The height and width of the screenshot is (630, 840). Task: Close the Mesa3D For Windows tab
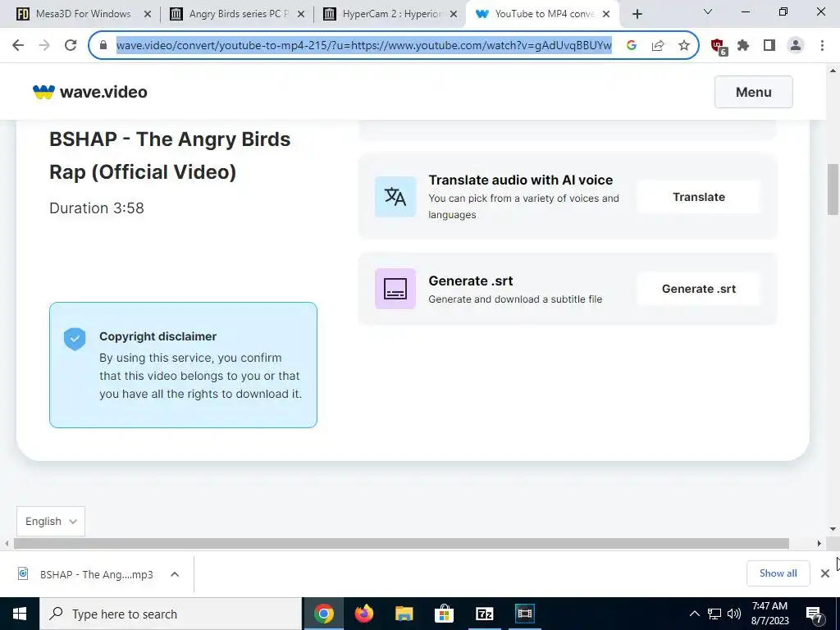tap(148, 15)
